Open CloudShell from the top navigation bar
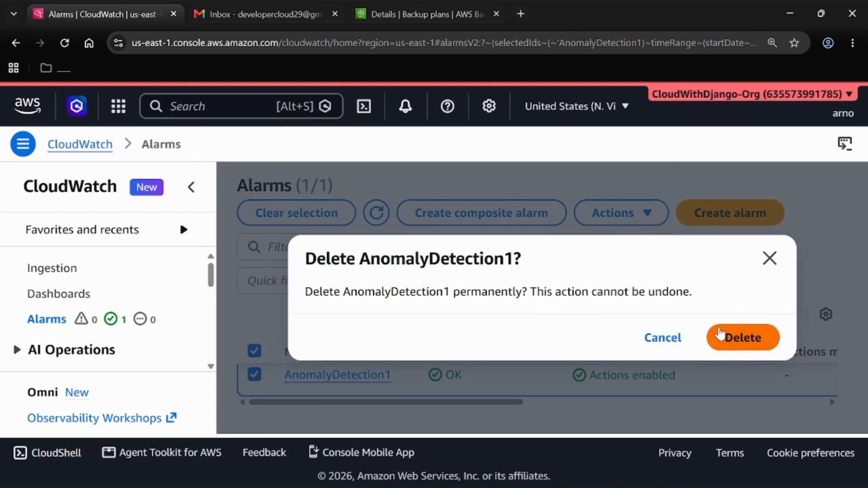868x488 pixels. (x=364, y=106)
